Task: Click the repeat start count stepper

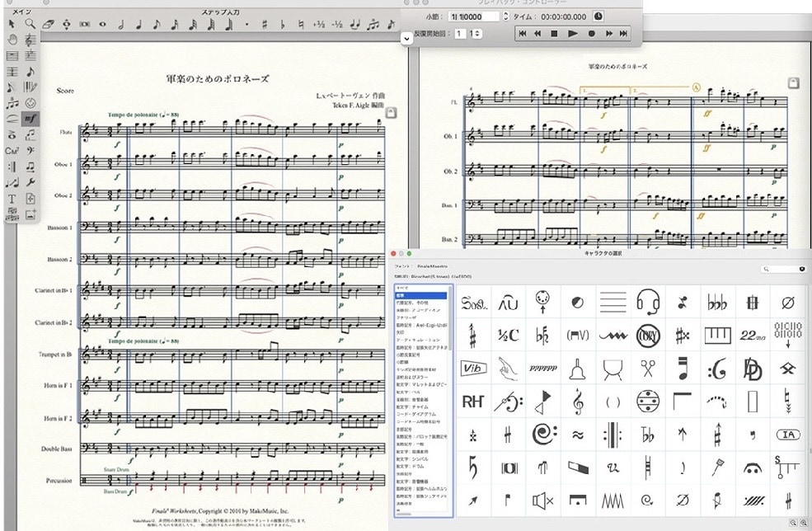Action: (476, 33)
